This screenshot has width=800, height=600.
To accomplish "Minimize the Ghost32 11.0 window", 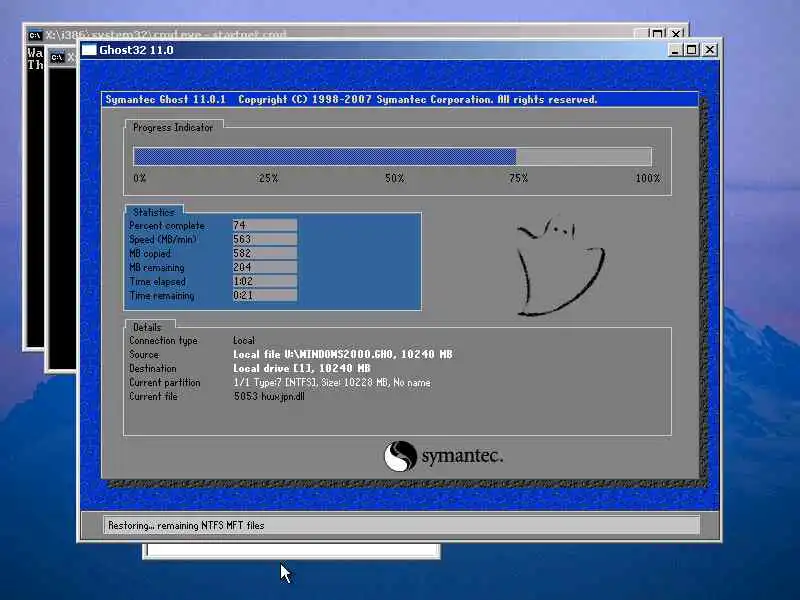I will [x=675, y=50].
